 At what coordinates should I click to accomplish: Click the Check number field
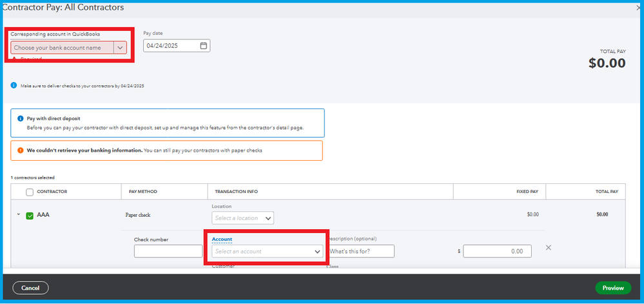click(168, 252)
